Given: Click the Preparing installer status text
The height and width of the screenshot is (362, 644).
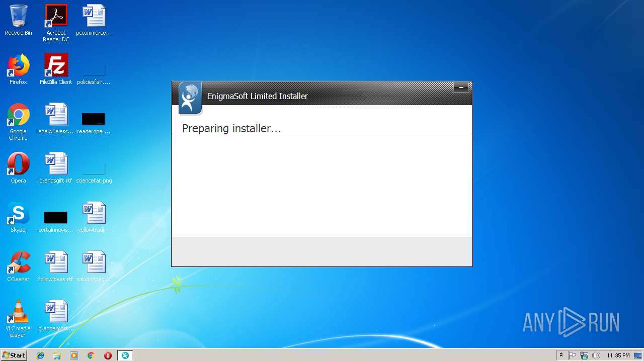Looking at the screenshot, I should click(231, 129).
